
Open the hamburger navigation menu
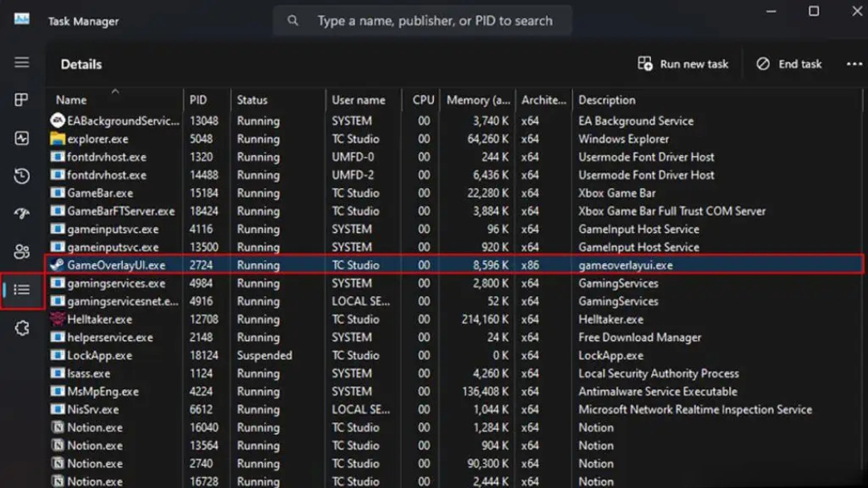pos(22,63)
